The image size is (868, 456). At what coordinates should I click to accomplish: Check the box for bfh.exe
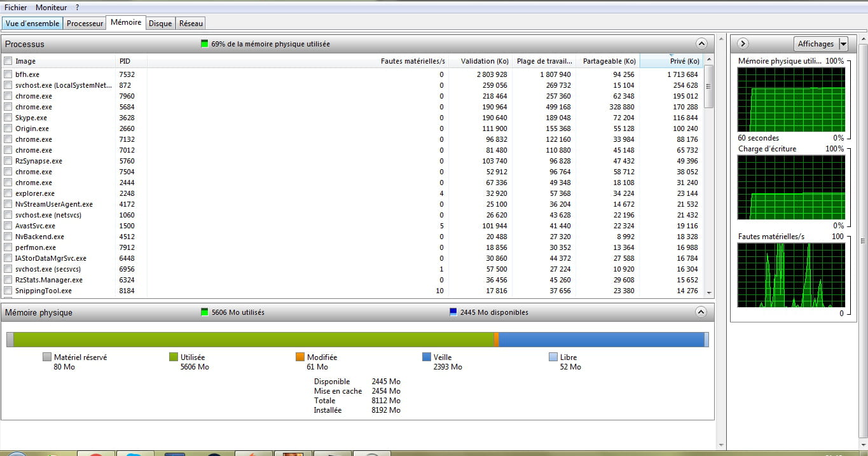click(8, 74)
